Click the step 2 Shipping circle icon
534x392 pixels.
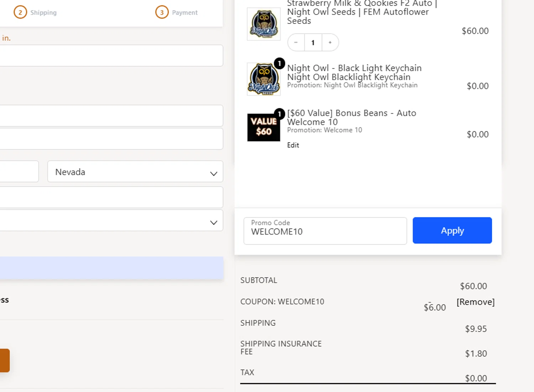20,12
